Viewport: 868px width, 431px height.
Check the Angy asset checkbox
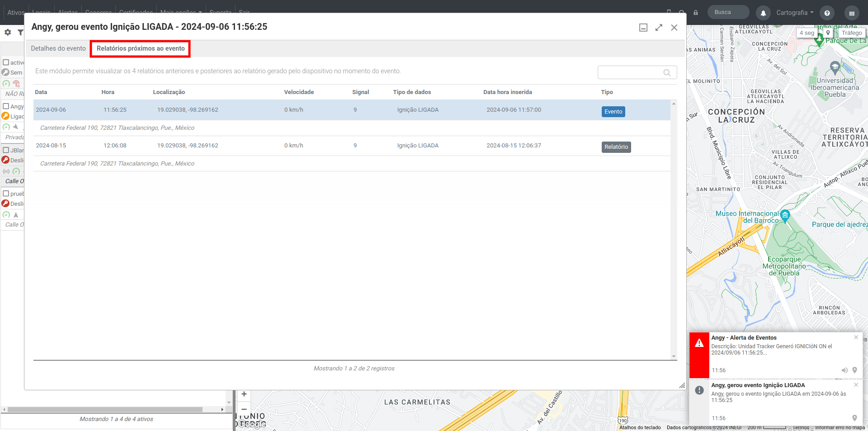[x=6, y=106]
